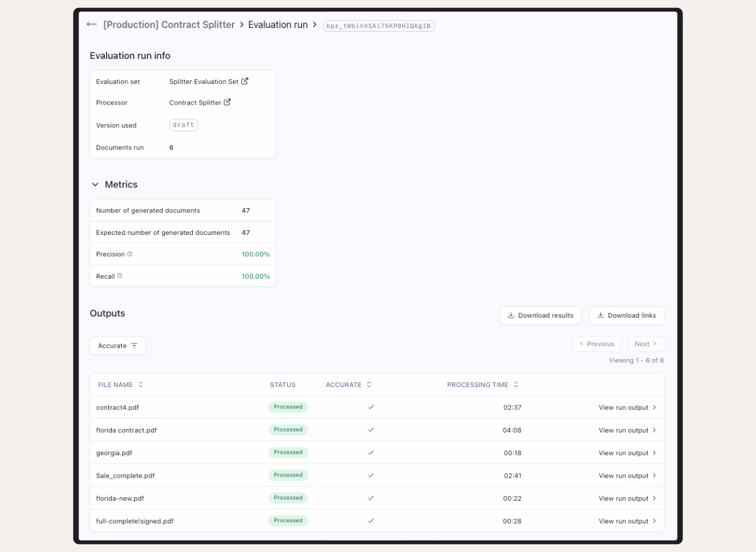Click the Precision help info icon
The width and height of the screenshot is (756, 552).
pos(130,254)
